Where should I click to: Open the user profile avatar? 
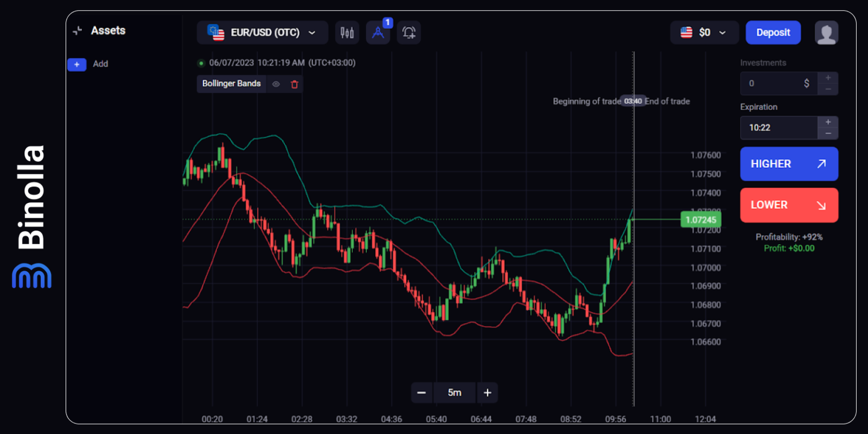point(826,33)
